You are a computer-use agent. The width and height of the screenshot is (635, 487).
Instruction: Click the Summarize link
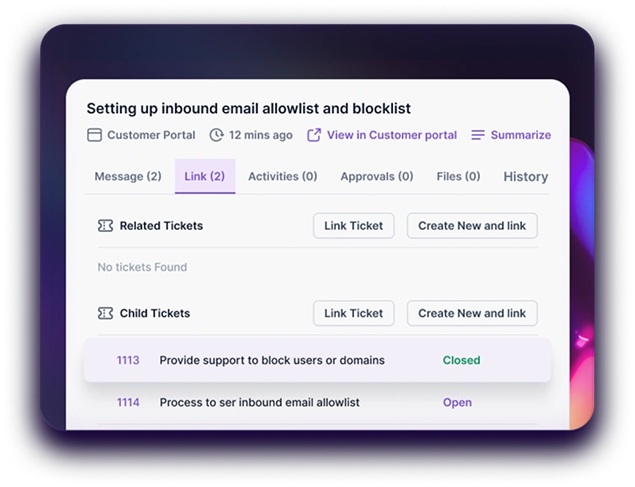tap(521, 135)
